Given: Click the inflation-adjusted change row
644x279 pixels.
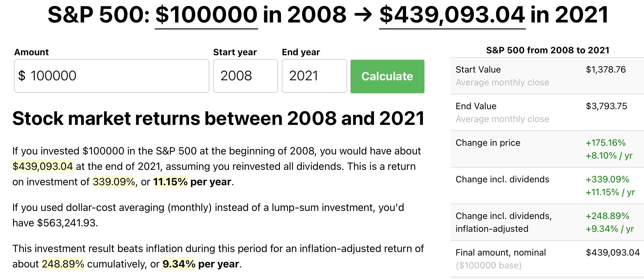Looking at the screenshot, I should click(547, 222).
